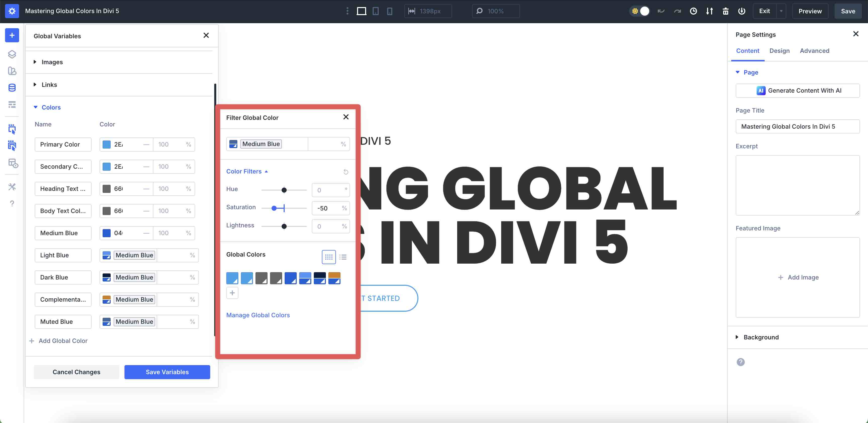Expand the Images section

52,62
